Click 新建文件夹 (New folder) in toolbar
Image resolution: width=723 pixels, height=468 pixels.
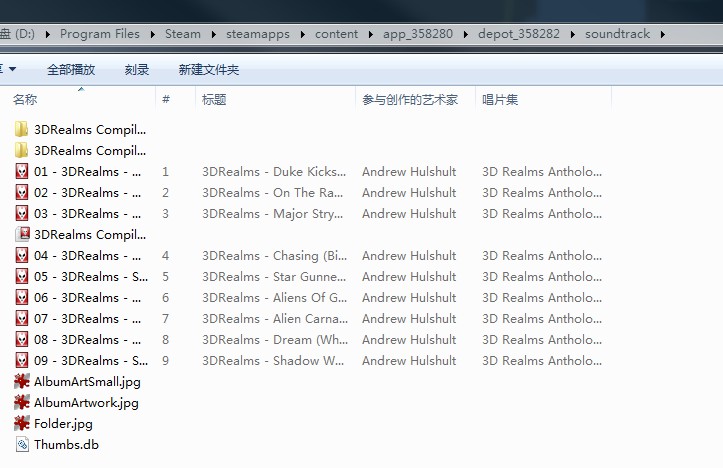click(209, 70)
